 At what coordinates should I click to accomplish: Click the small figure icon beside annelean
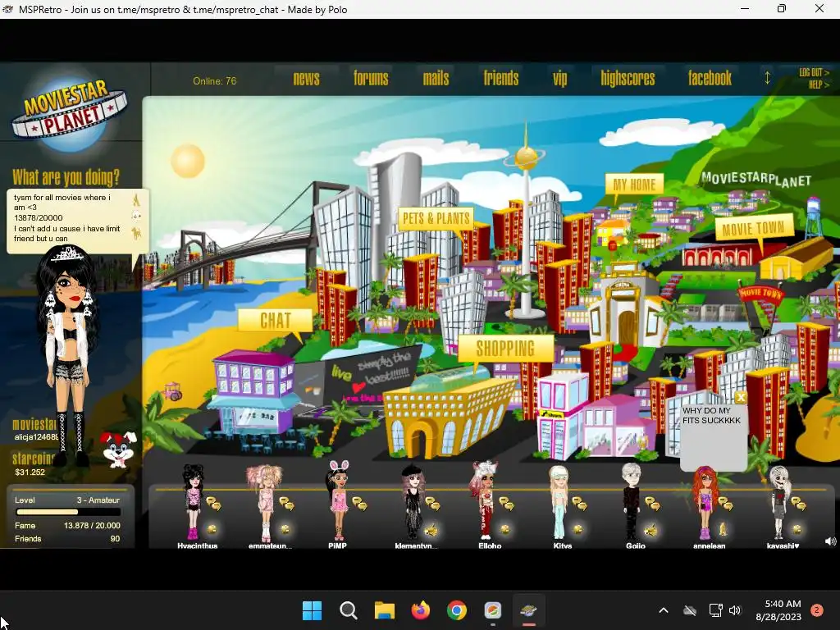(723, 529)
